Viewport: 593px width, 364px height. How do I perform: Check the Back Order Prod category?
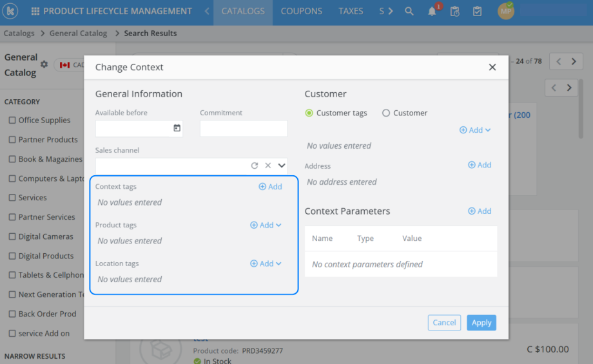(12, 314)
